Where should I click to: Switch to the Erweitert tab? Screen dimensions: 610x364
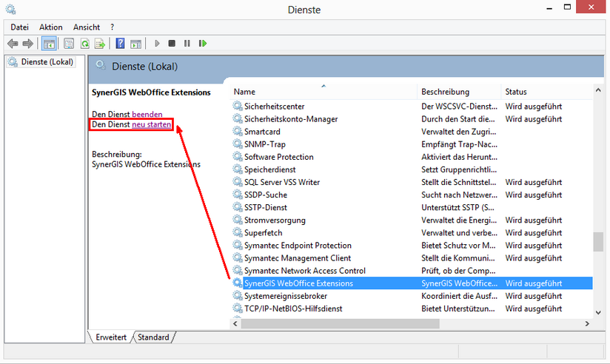(111, 337)
